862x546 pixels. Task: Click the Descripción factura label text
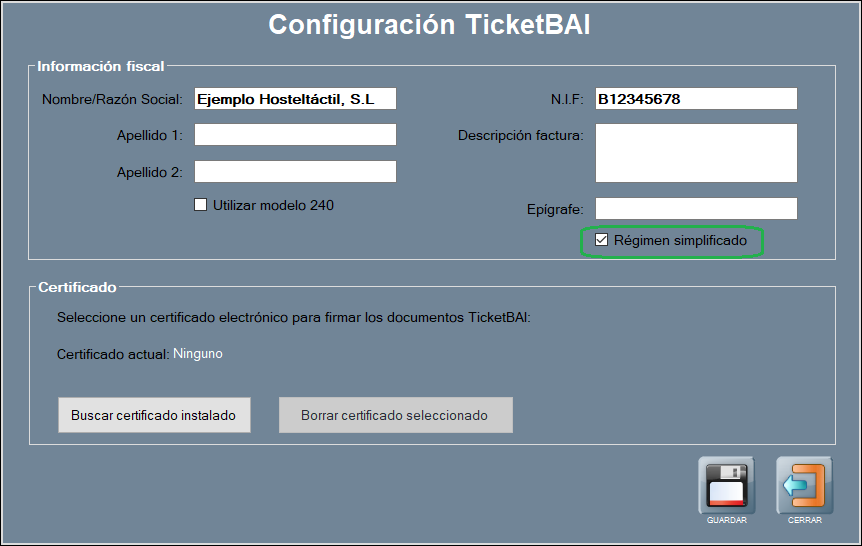pos(520,135)
